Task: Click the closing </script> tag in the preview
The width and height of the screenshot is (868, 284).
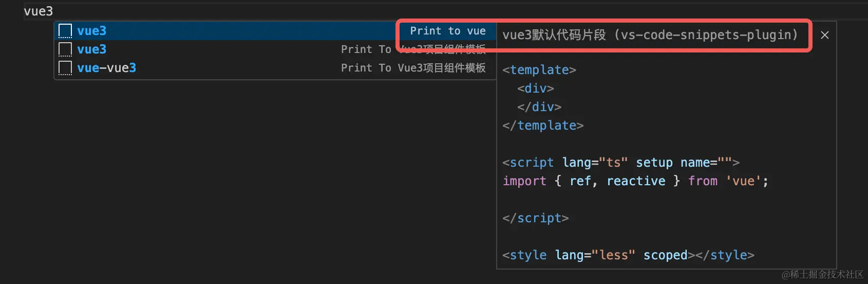Action: pos(536,218)
